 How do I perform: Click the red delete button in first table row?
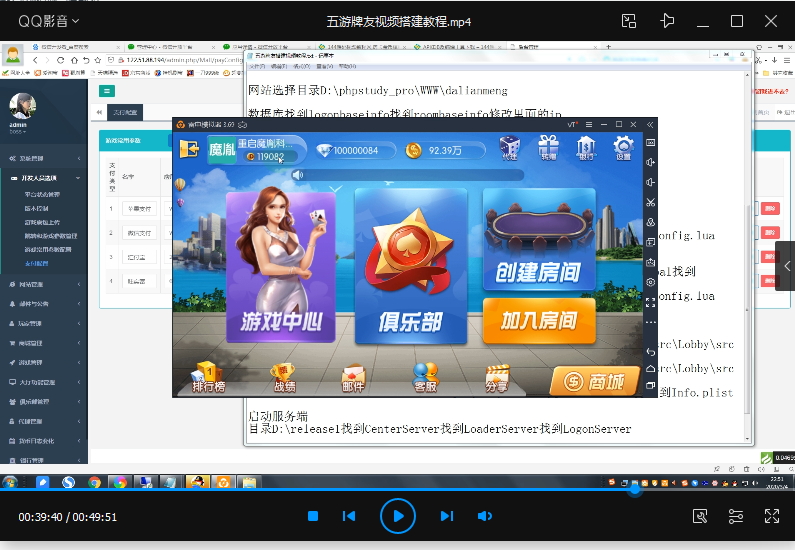[770, 208]
